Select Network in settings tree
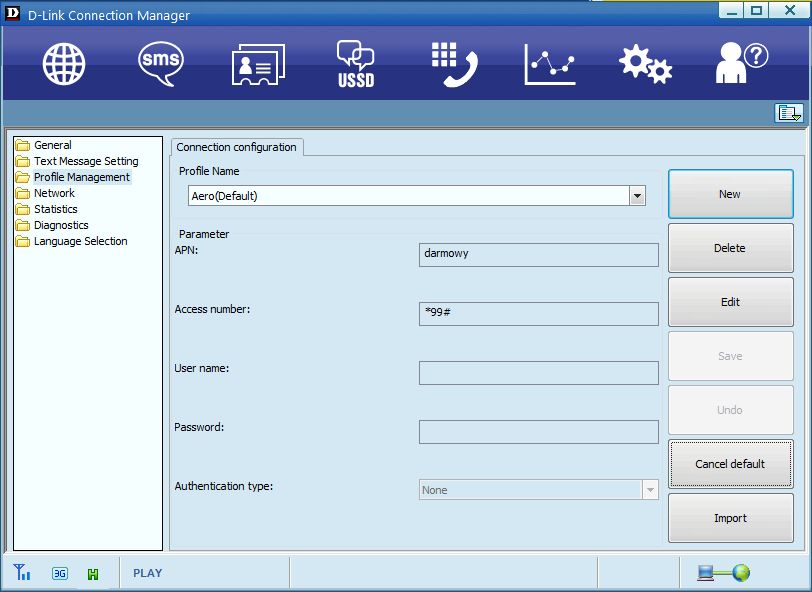Screen dimensions: 812x592 pyautogui.click(x=54, y=193)
